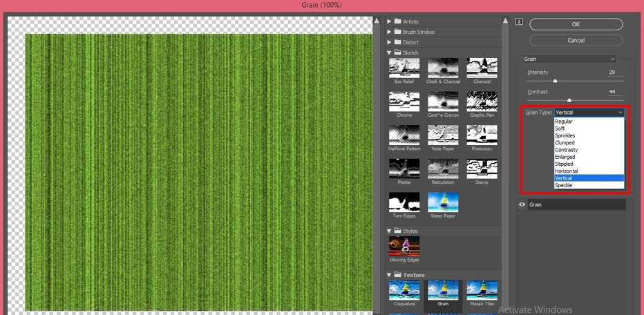Choose the Craquelure texture thumbnail
The width and height of the screenshot is (644, 315).
pos(404,290)
